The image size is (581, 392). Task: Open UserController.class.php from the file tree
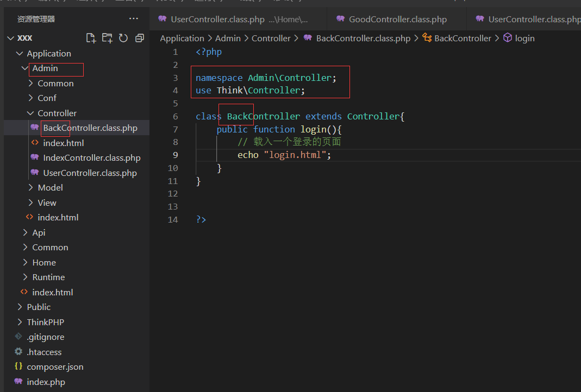(x=77, y=173)
